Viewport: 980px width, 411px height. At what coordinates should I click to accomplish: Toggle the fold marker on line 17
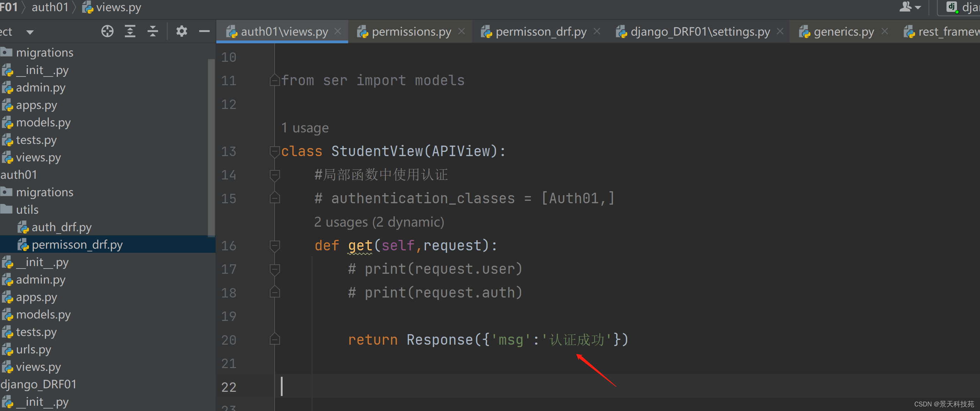[x=275, y=270]
